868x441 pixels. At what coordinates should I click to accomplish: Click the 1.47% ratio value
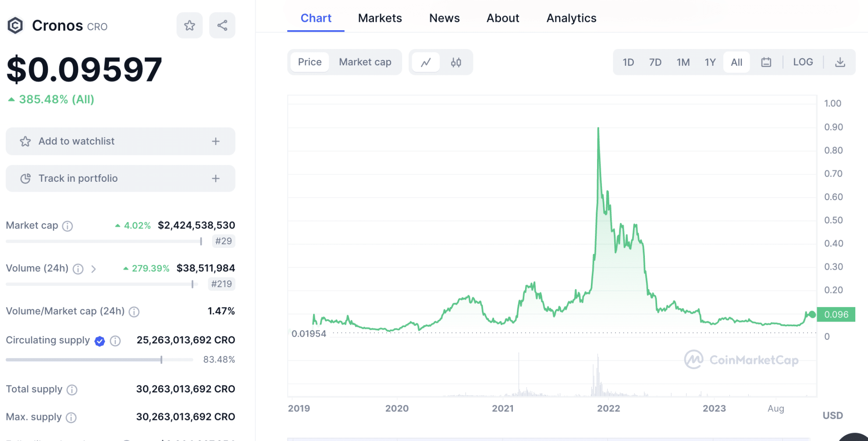(221, 311)
